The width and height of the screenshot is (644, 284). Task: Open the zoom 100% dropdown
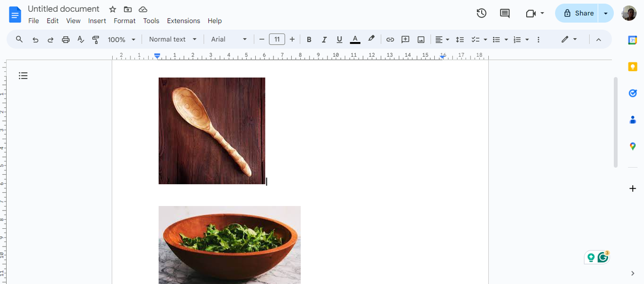click(x=122, y=39)
